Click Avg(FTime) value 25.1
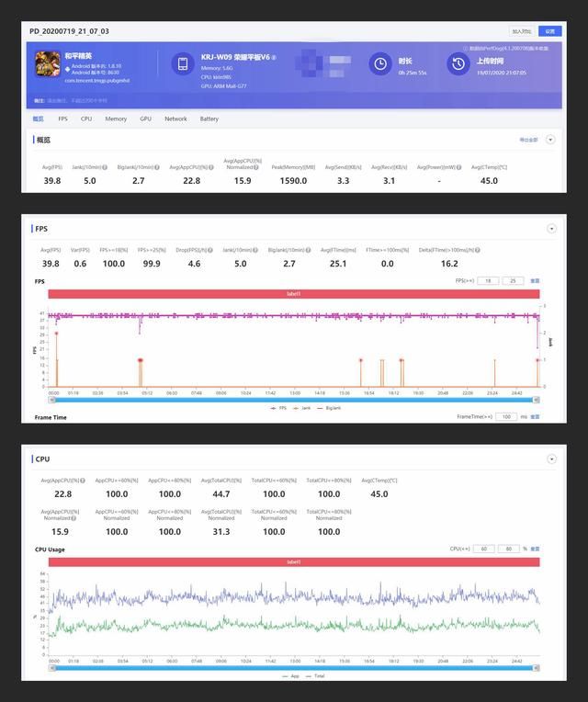The width and height of the screenshot is (588, 702). click(x=338, y=264)
